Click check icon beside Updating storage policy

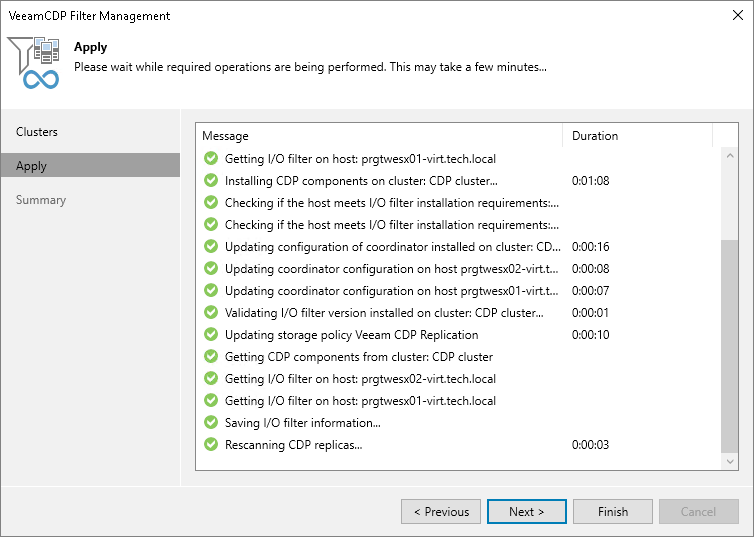tap(211, 334)
